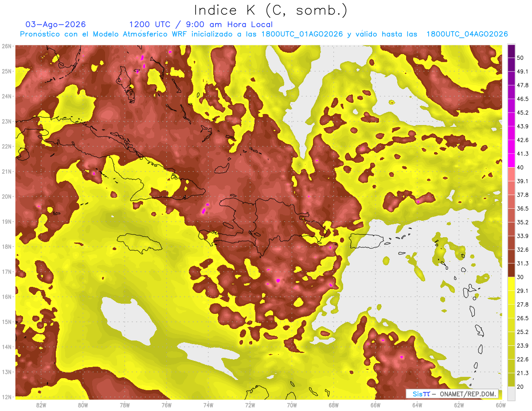Click the legend value "26.5"
The width and height of the screenshot is (532, 411).
[522, 318]
